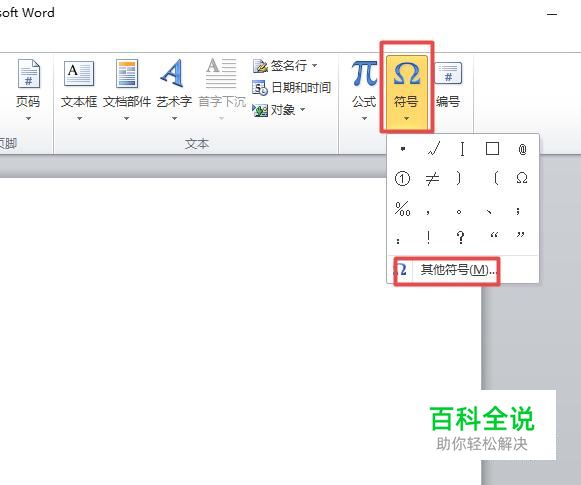Insert an 对象 object
Viewport: 581px width, 485px height.
click(274, 110)
